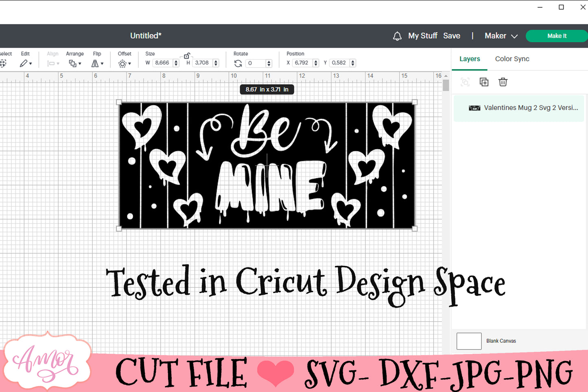Click the height stepper arrows
Screen dimensions: 588x392
(216, 63)
